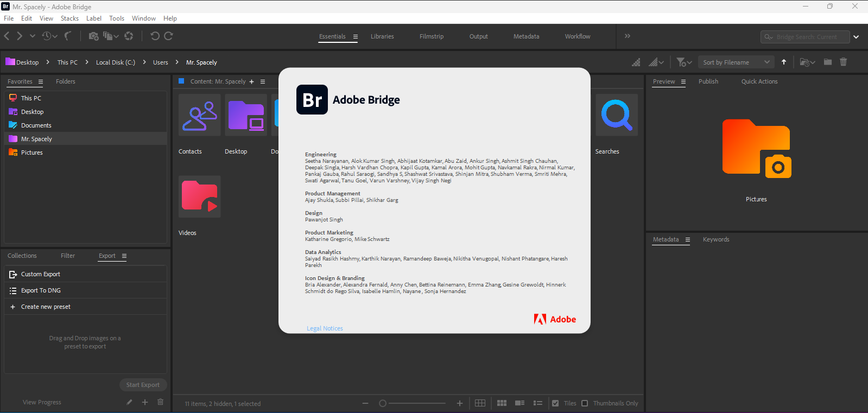Viewport: 868px width, 413px height.
Task: Go forward with the right arrow button
Action: [20, 36]
